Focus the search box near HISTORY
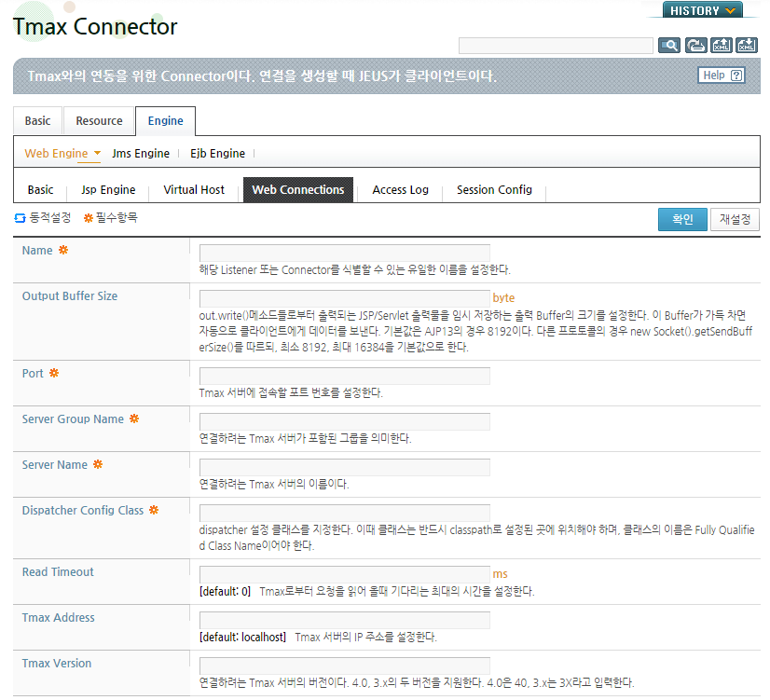 pyautogui.click(x=556, y=46)
